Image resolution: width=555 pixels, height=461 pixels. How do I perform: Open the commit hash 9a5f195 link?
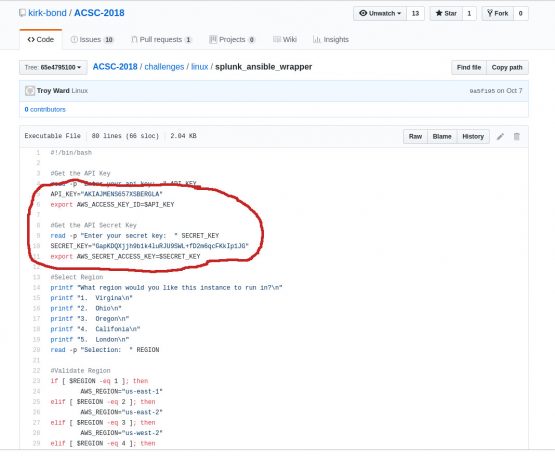(x=482, y=91)
